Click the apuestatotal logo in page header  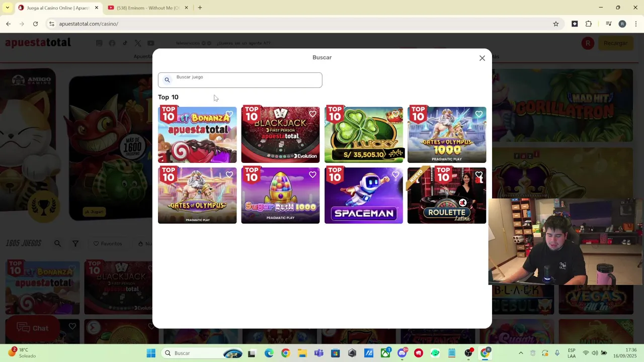(x=38, y=43)
